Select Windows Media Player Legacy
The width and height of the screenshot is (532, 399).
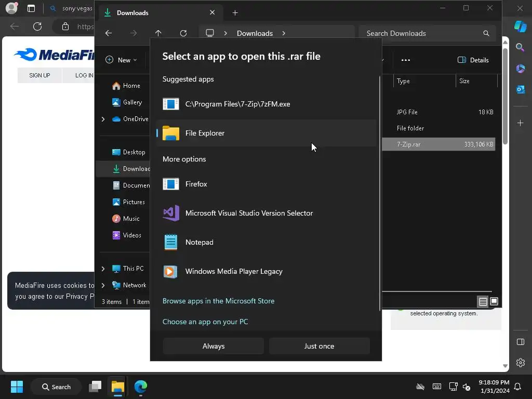click(267, 271)
